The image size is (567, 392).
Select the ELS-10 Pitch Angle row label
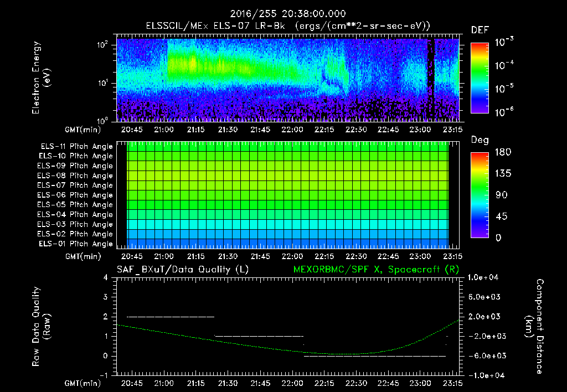pos(76,156)
